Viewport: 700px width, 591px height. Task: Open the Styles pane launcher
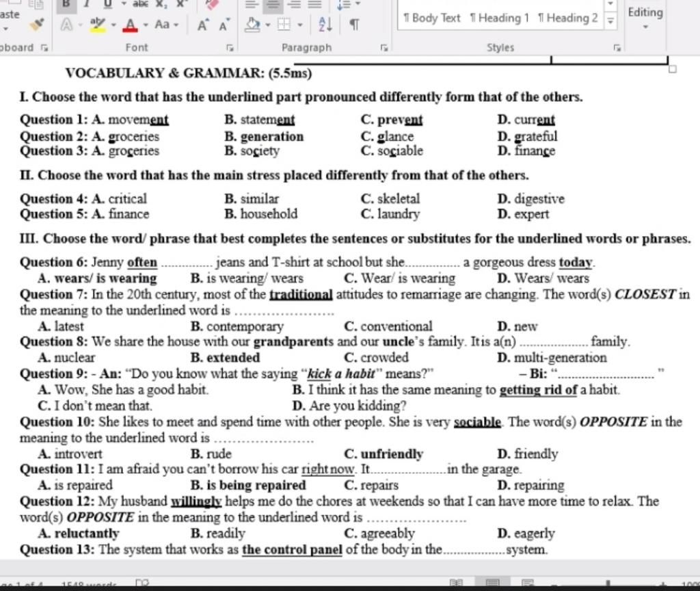[617, 48]
